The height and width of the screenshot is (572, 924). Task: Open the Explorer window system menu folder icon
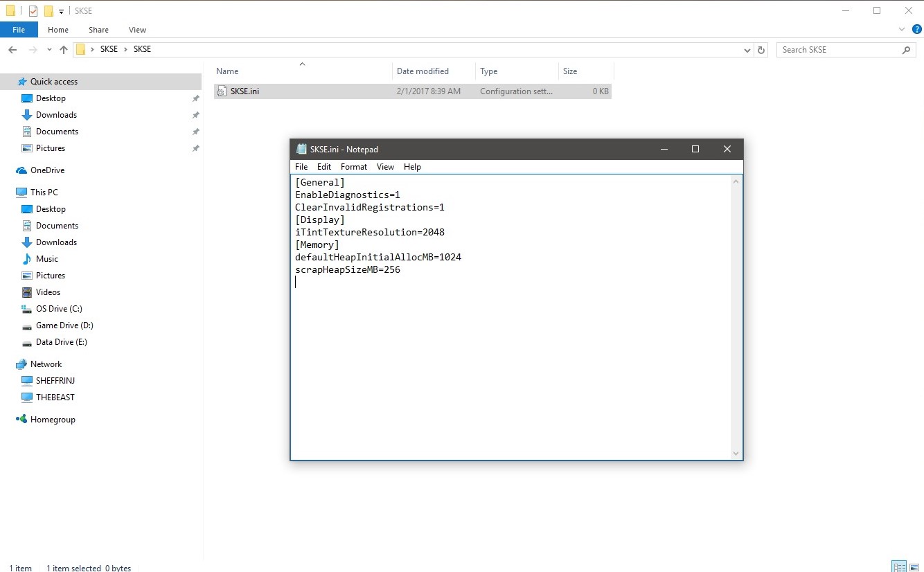[x=10, y=10]
